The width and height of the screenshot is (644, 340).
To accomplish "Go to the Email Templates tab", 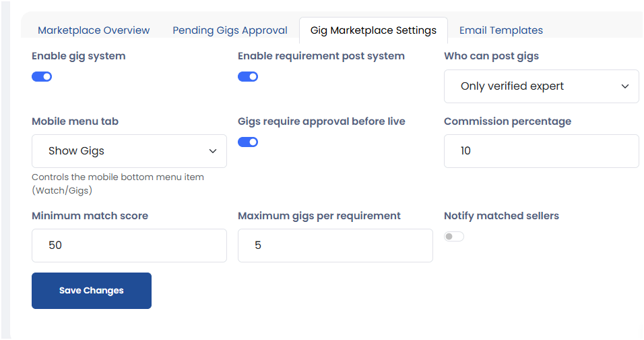I will coord(501,30).
